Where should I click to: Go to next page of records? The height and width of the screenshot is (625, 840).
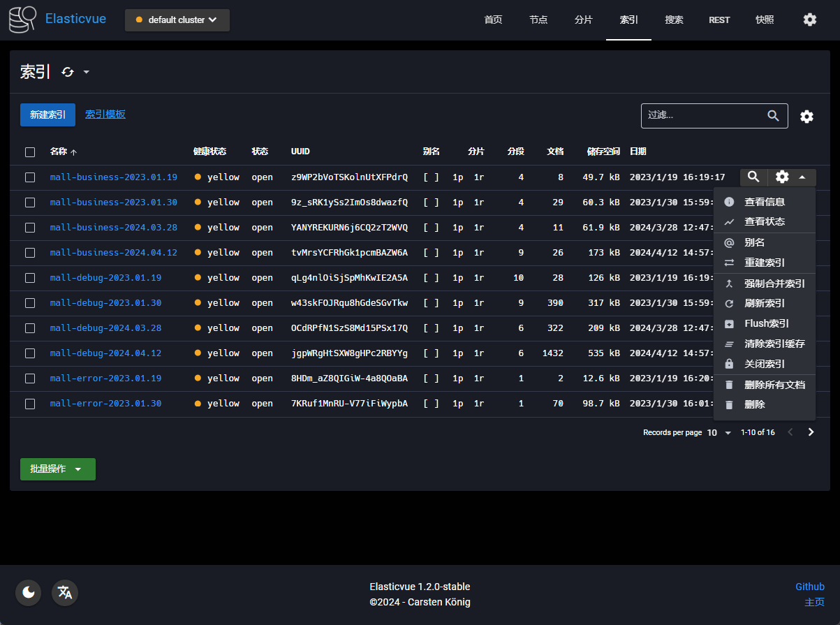[811, 432]
